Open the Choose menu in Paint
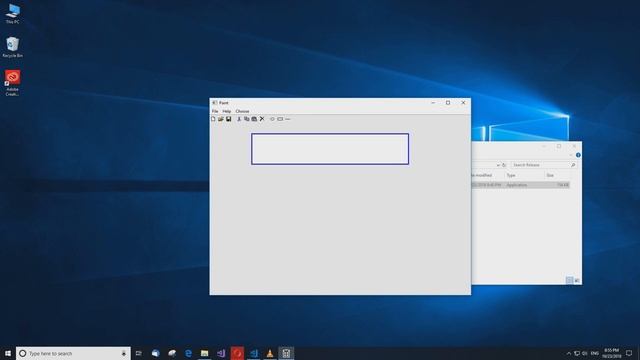Image resolution: width=640 pixels, height=360 pixels. coord(242,111)
